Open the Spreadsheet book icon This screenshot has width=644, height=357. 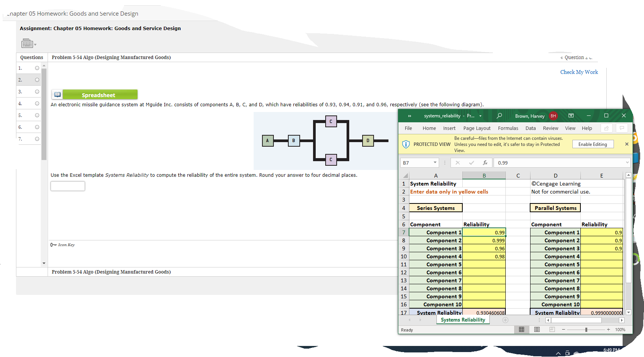tap(58, 94)
